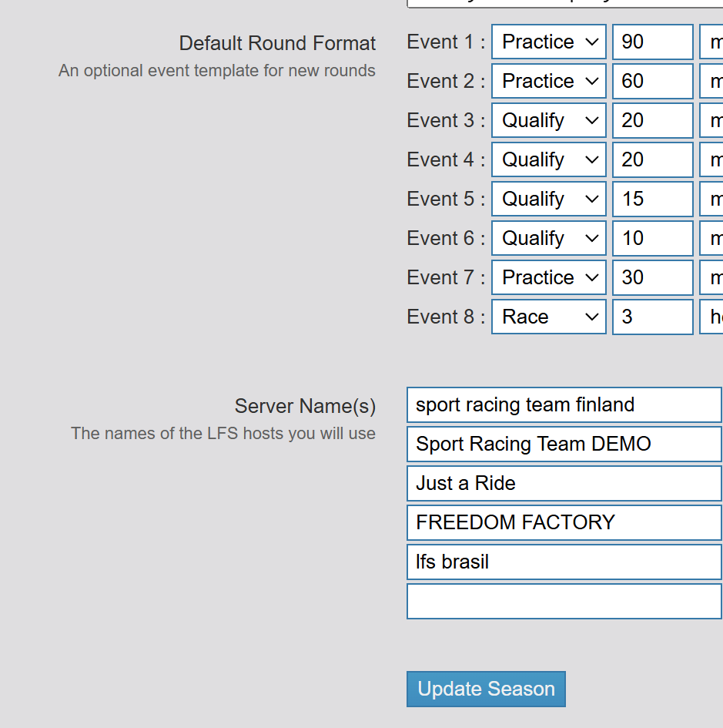Click Event 1 duration field showing 90

pos(653,42)
